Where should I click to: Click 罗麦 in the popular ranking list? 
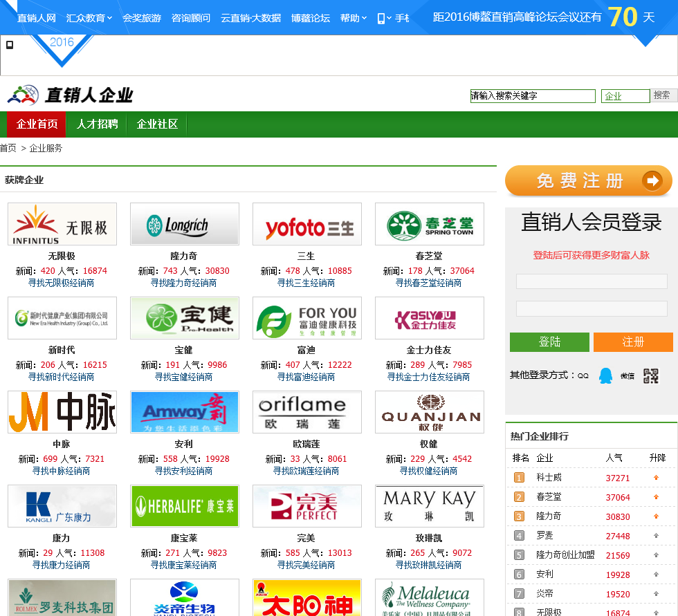544,536
